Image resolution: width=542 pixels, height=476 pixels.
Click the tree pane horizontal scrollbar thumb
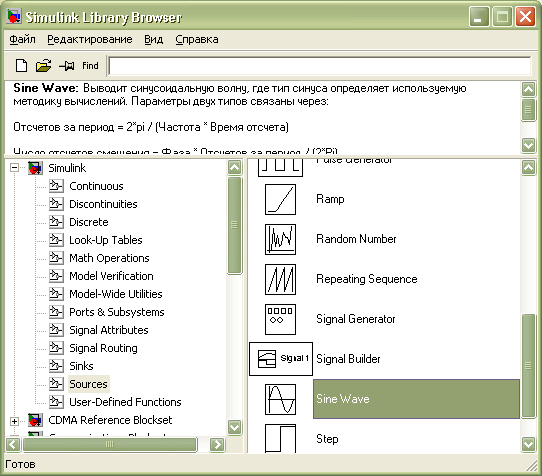coord(110,444)
